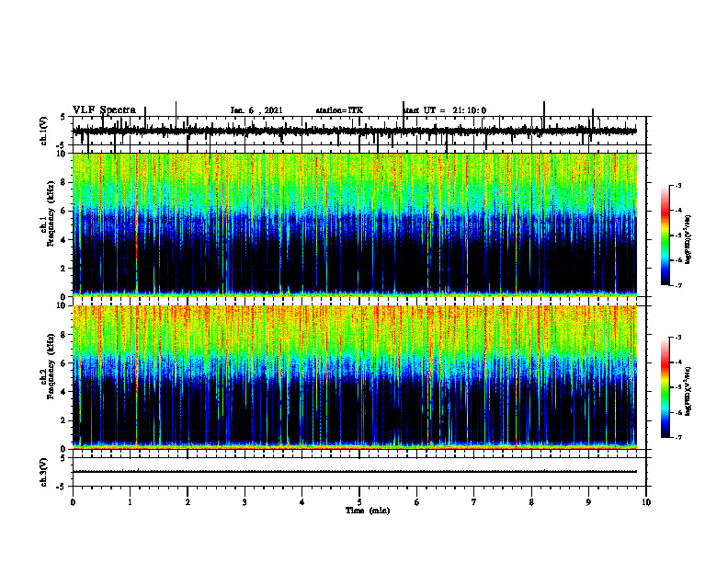Viewport: 728px width, 563px height.
Task: Select the ch.1 spectrogram color bar
Action: click(665, 236)
